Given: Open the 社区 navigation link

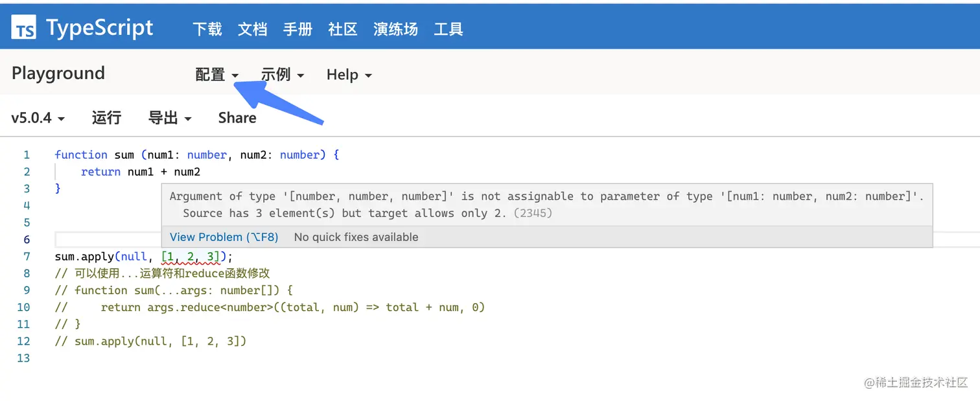Looking at the screenshot, I should (x=343, y=29).
